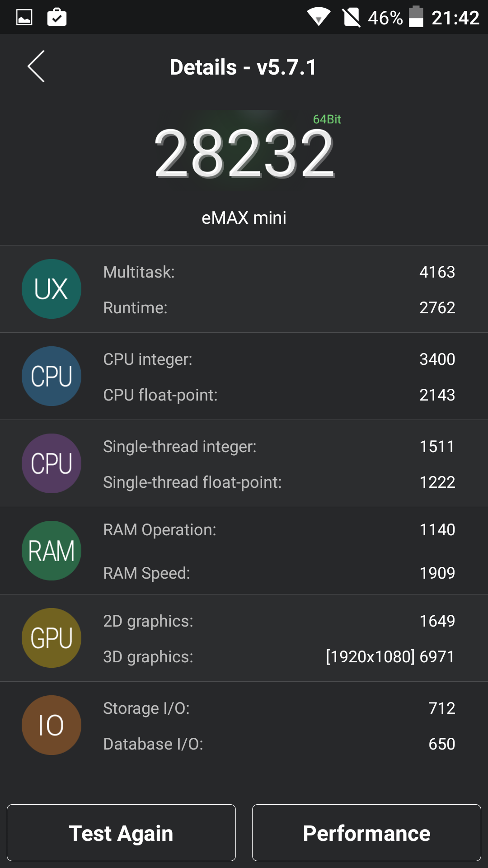Tap the total score 28232

point(244,154)
